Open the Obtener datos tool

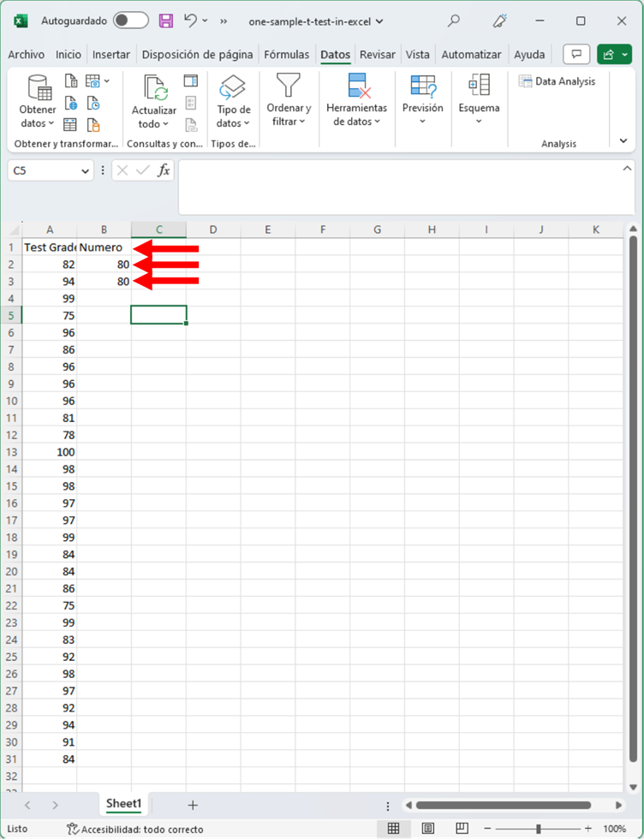coord(38,103)
